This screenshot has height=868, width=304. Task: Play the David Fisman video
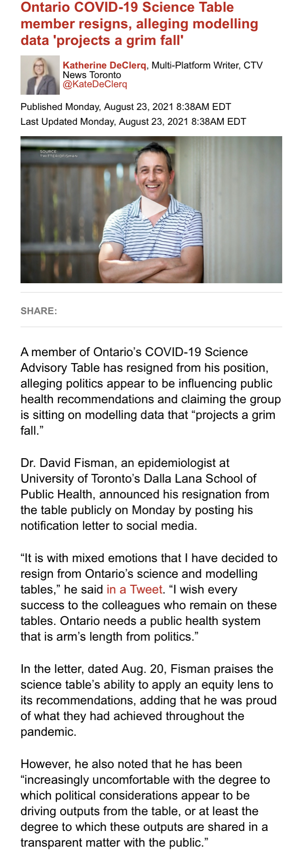pyautogui.click(x=154, y=209)
